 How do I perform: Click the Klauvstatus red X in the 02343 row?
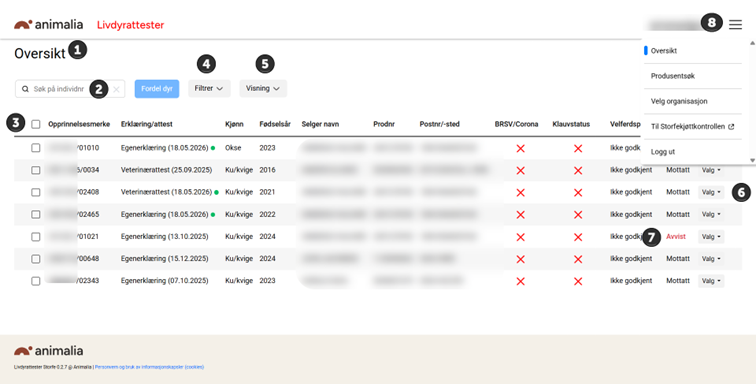click(x=578, y=281)
